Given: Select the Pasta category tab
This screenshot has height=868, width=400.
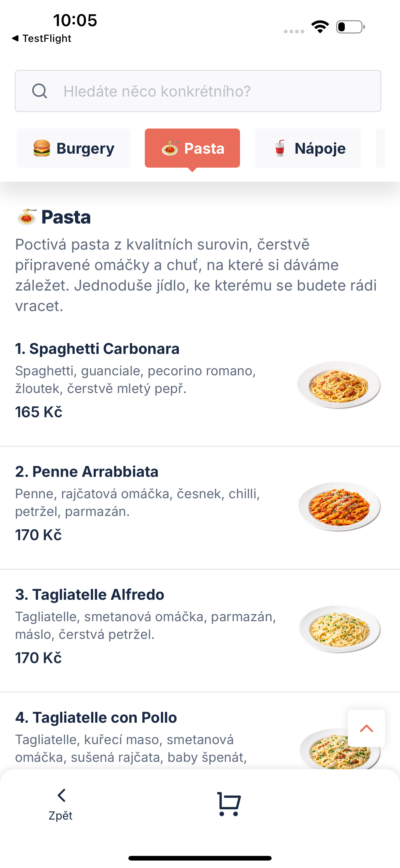Looking at the screenshot, I should (192, 148).
